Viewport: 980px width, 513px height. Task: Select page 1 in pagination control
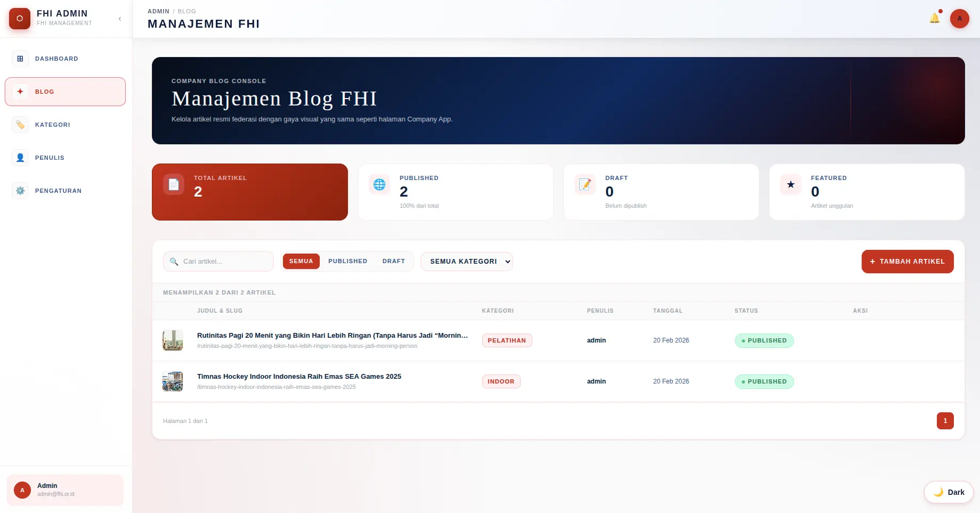(945, 420)
